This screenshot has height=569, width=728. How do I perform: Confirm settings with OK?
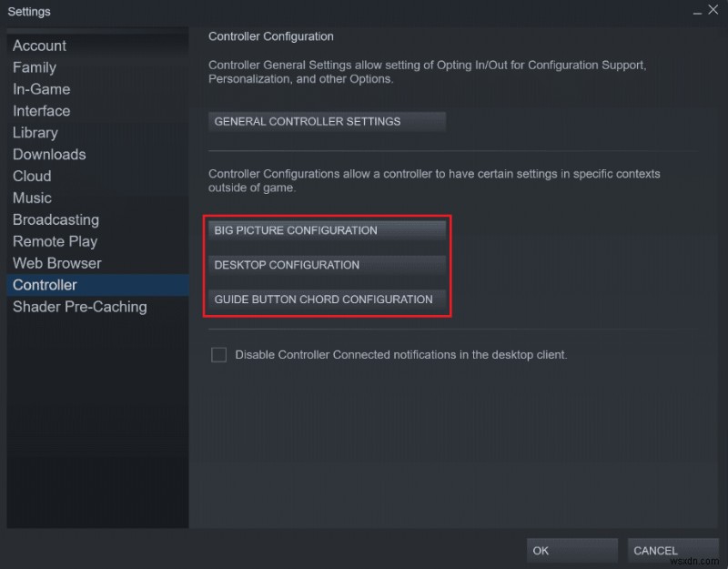[572, 551]
